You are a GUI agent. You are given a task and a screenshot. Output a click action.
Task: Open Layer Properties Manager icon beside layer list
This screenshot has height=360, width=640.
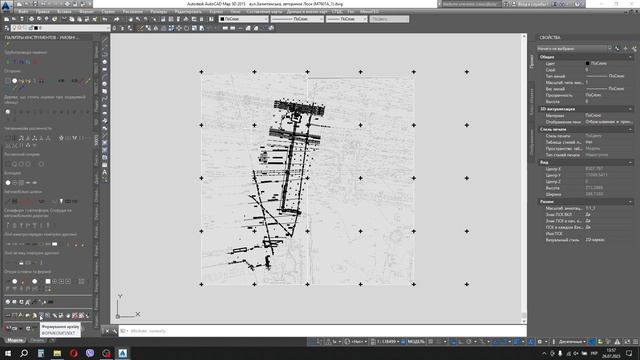(x=7, y=28)
